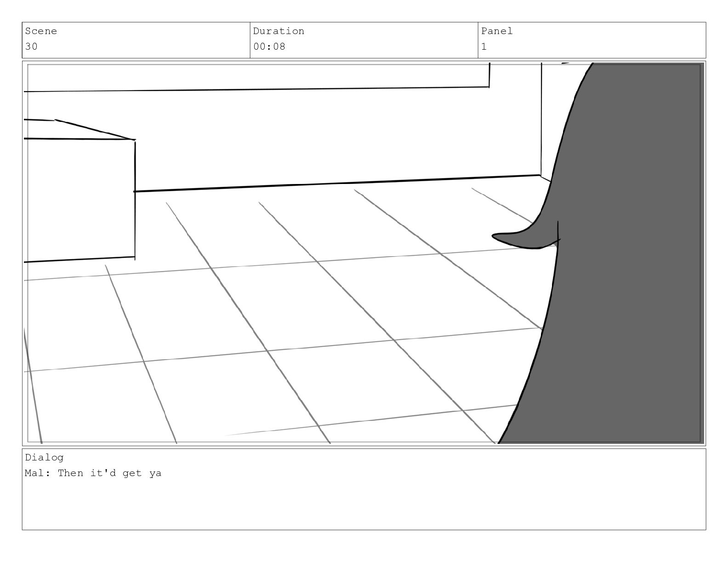Click the 'Dialog' section label
Screen dimensions: 728x563
tap(44, 458)
